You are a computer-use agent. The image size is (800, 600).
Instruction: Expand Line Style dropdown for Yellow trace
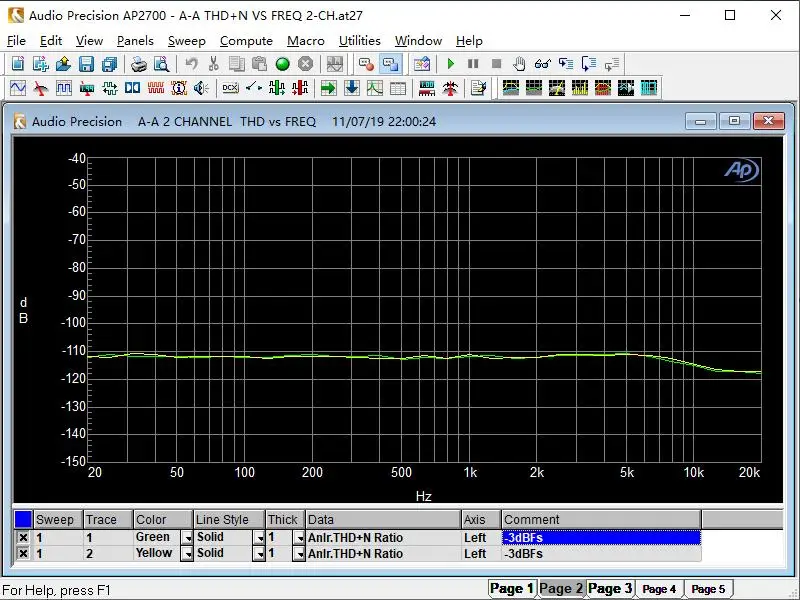pyautogui.click(x=259, y=554)
